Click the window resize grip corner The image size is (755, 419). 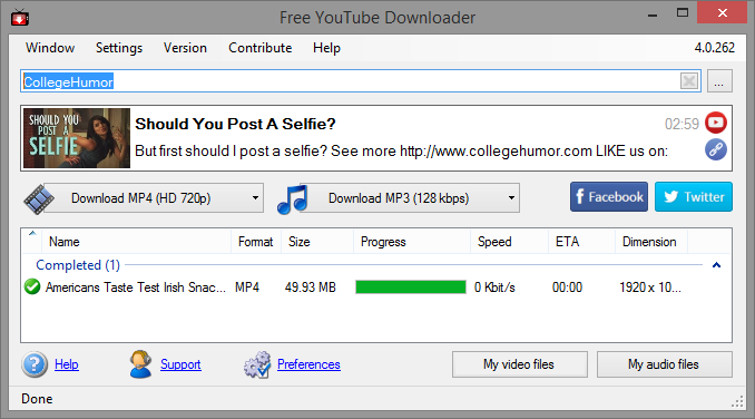(738, 402)
